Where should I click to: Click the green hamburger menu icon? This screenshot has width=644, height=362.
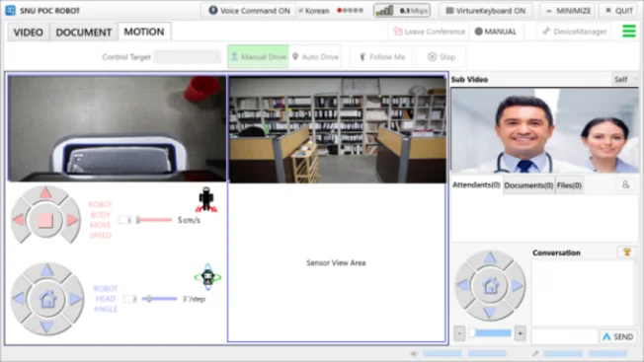click(629, 32)
